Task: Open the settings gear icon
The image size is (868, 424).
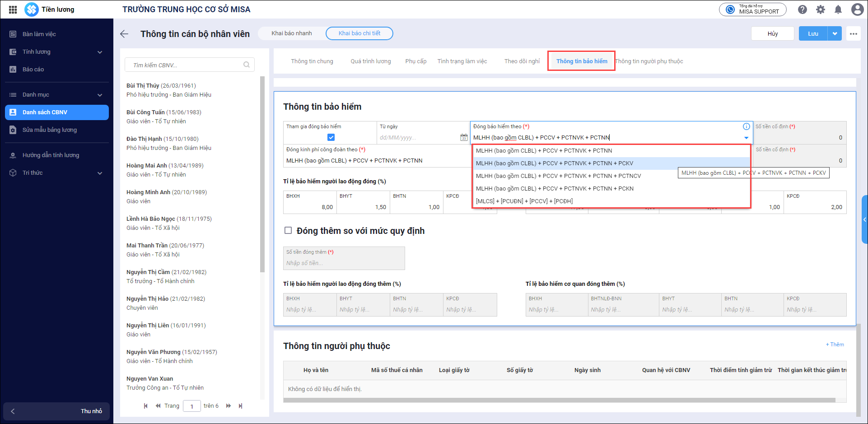Action: pos(821,9)
